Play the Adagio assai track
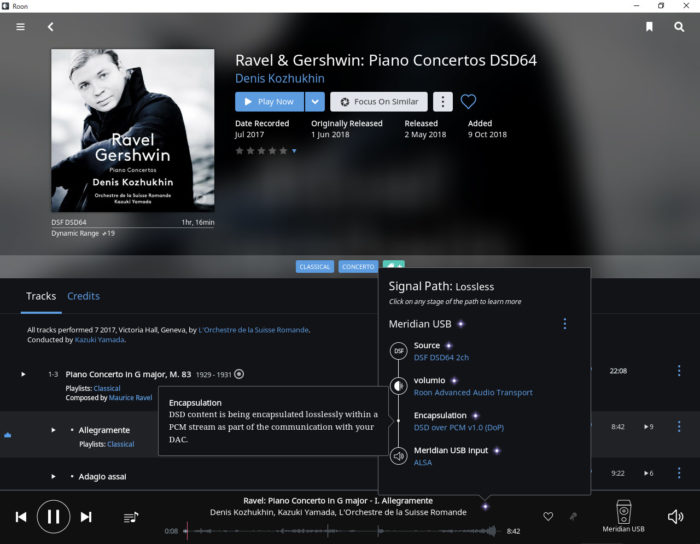The image size is (700, 544). [53, 477]
